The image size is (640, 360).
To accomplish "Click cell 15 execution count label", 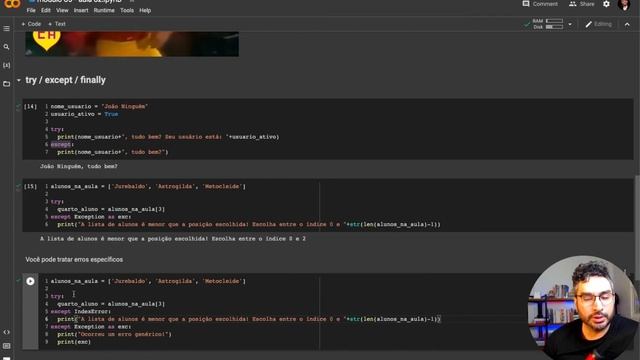I will pos(30,187).
